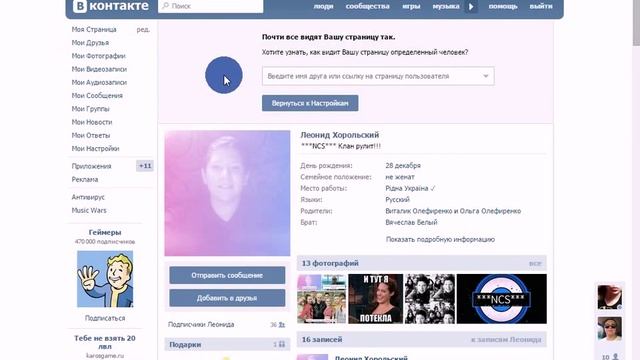Image resolution: width=640 pixels, height=360 pixels.
Task: Open chat friend avatar with sunglasses
Action: (x=610, y=329)
